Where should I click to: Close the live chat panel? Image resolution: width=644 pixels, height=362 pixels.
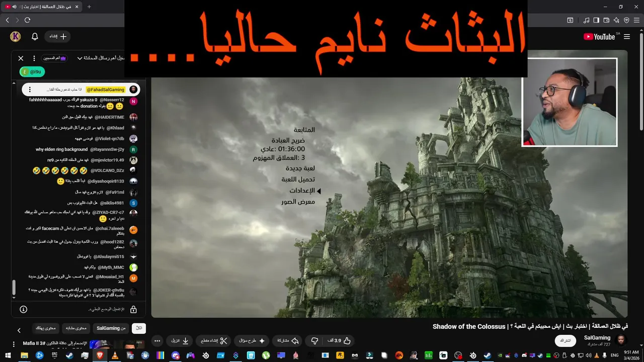pos(21,58)
